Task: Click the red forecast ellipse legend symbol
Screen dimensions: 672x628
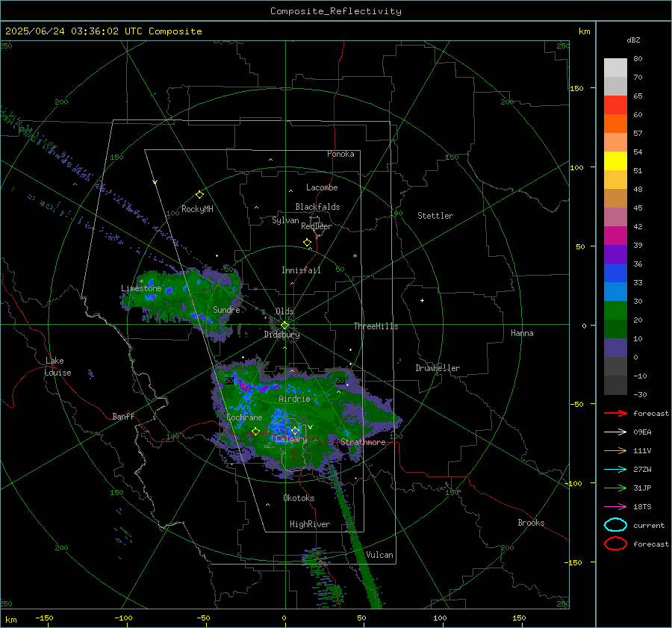Action: (615, 544)
